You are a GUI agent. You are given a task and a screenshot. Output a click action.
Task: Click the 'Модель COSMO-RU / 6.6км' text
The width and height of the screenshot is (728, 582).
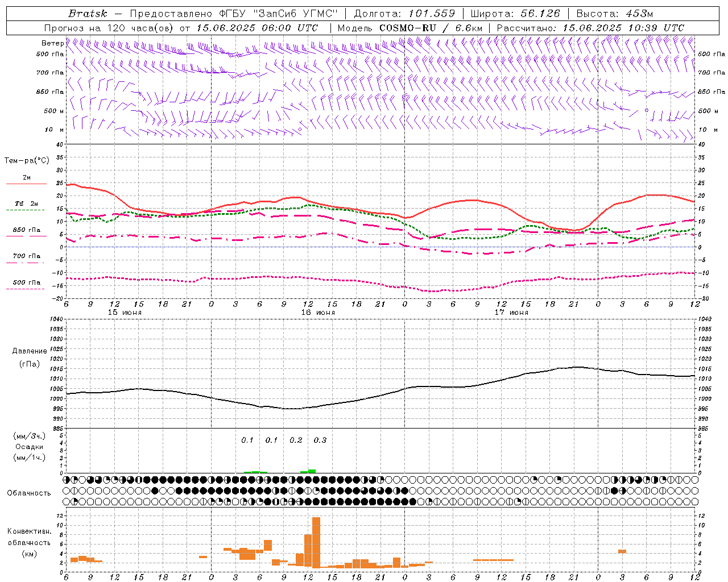coord(409,28)
